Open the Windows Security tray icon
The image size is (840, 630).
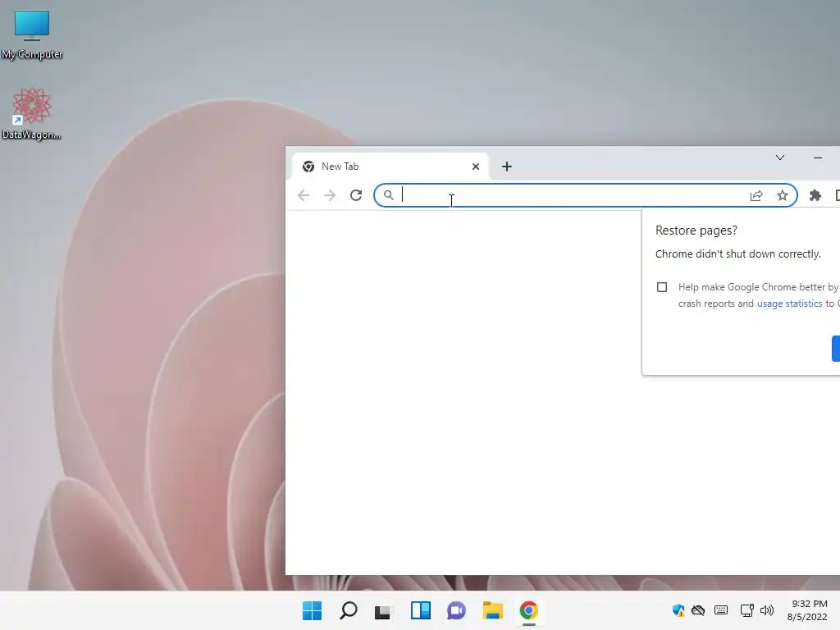pyautogui.click(x=678, y=610)
